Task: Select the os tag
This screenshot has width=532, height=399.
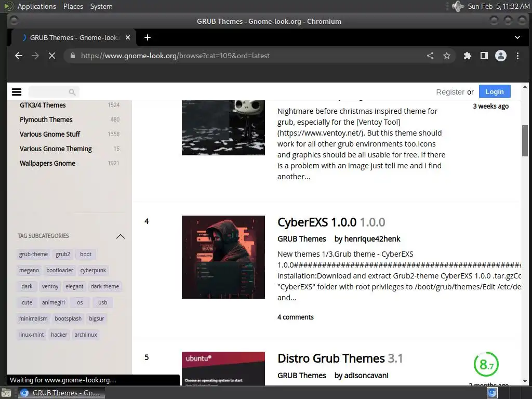Action: point(79,303)
